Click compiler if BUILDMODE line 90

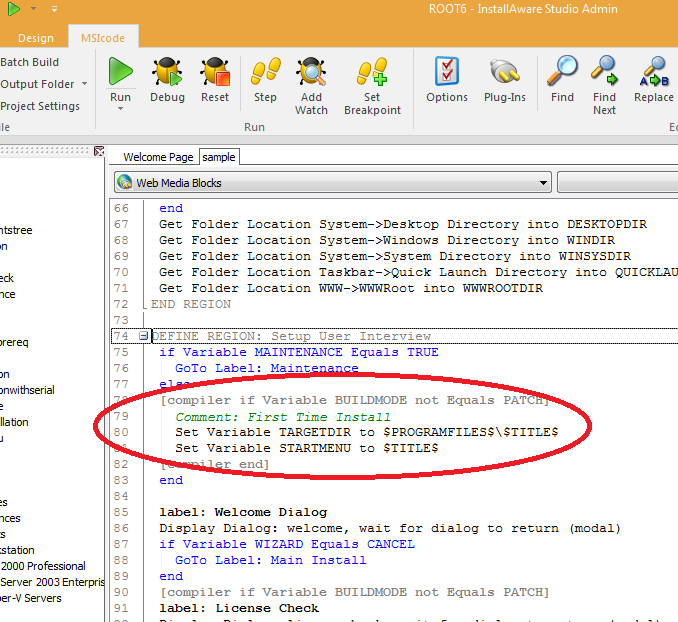[355, 592]
